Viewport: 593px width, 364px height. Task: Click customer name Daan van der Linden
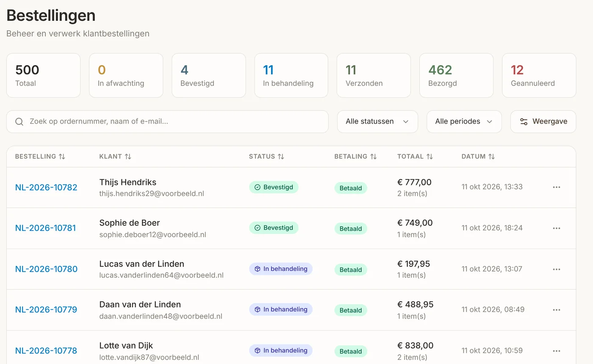(x=140, y=305)
